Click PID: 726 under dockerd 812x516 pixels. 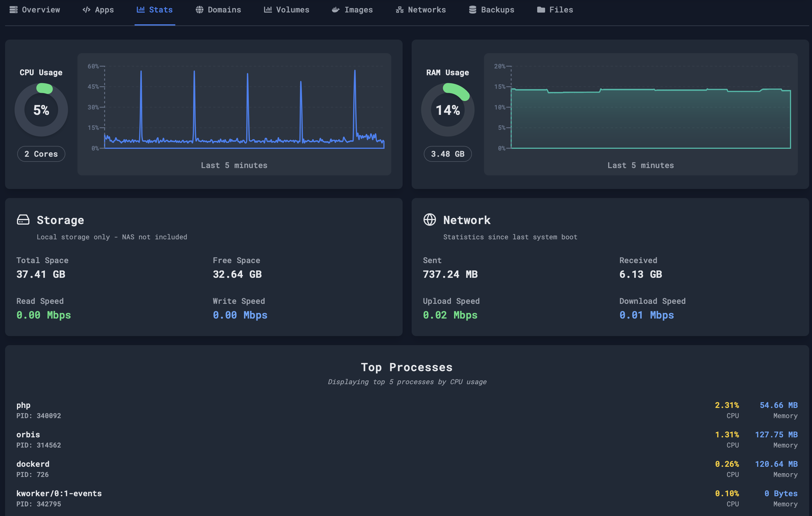tap(32, 474)
